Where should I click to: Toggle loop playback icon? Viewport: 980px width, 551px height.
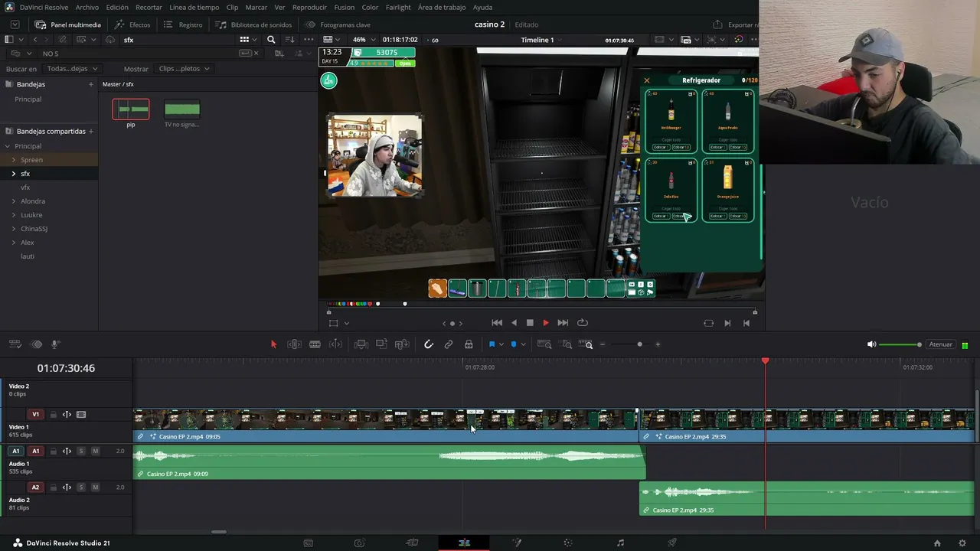pyautogui.click(x=583, y=323)
